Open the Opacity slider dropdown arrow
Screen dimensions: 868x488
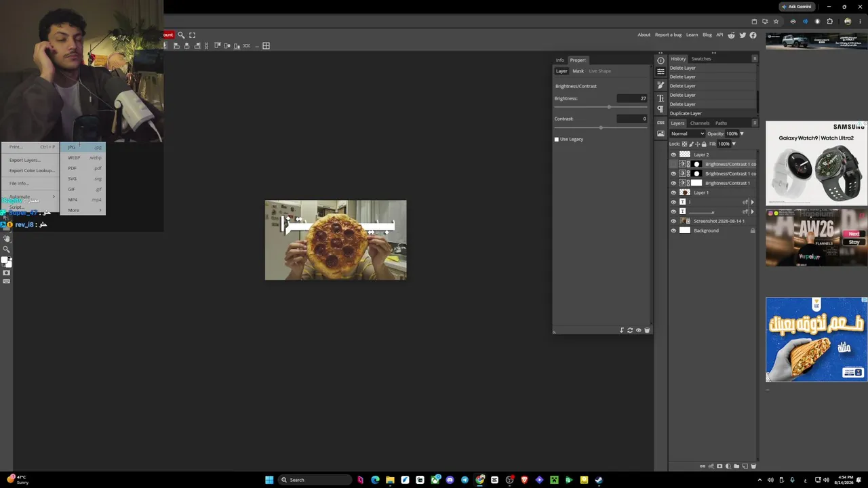[x=742, y=134]
